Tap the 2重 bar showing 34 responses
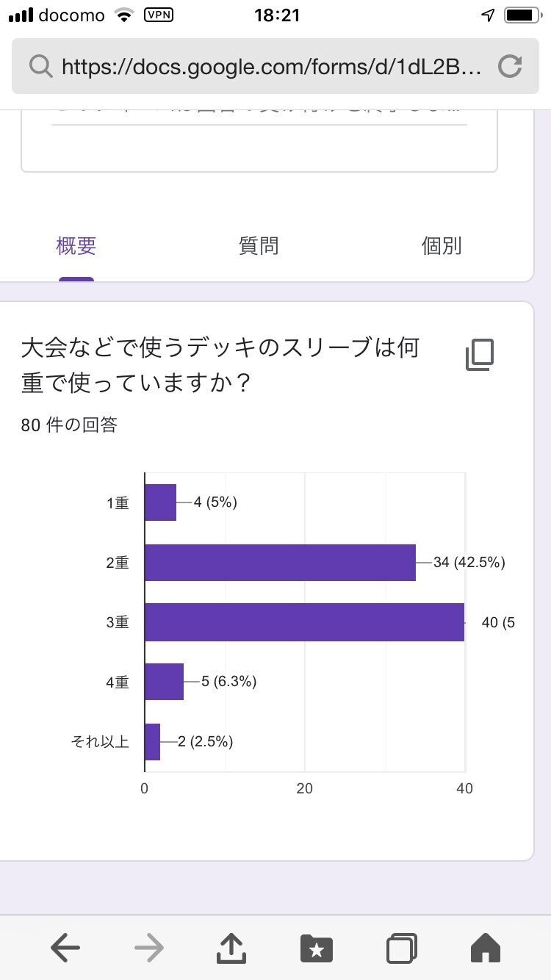This screenshot has width=551, height=980. [x=279, y=562]
